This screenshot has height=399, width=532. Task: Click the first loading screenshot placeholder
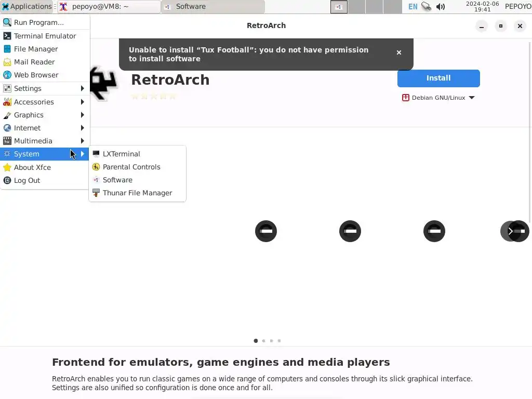tap(266, 231)
